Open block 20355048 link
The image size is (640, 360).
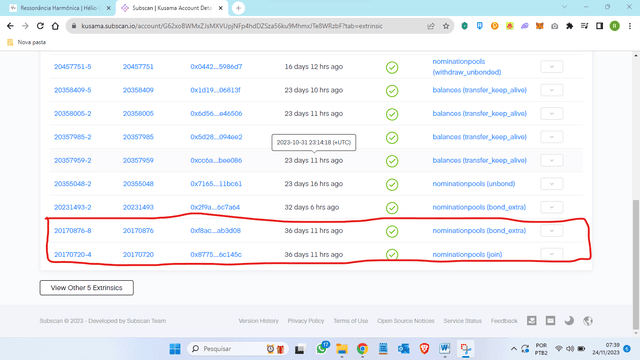click(x=138, y=184)
